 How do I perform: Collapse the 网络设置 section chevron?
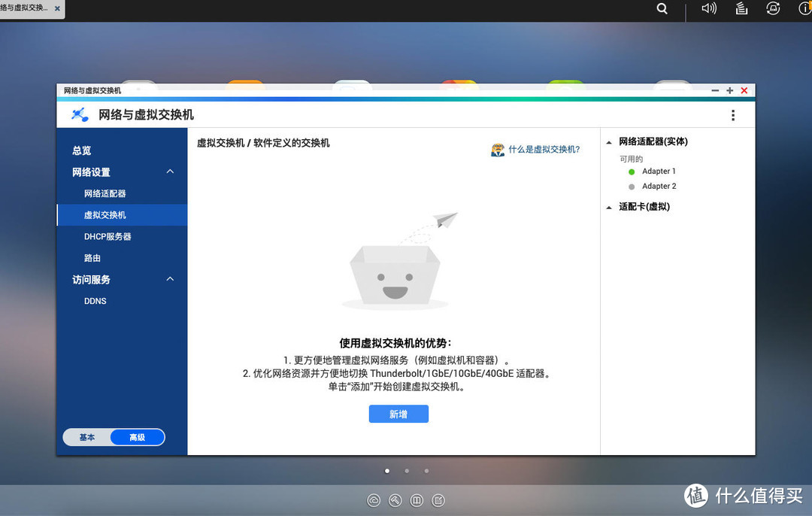tap(170, 171)
